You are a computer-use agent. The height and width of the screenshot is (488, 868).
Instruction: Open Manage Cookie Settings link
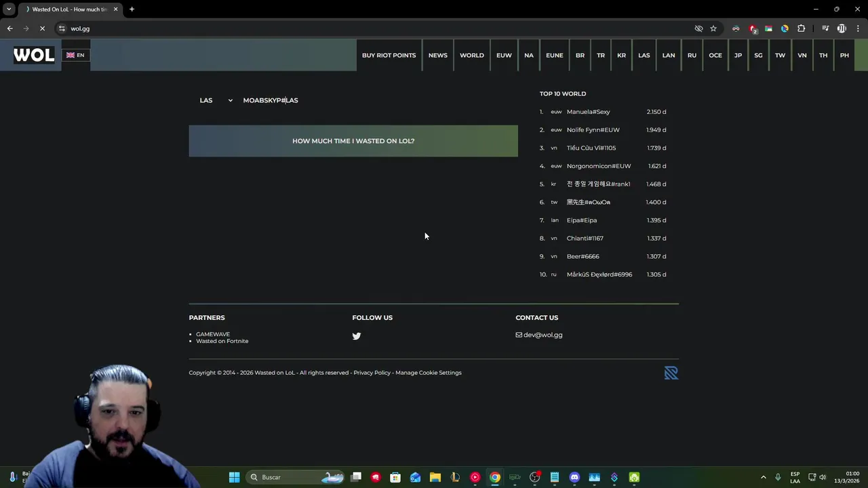[x=429, y=373]
